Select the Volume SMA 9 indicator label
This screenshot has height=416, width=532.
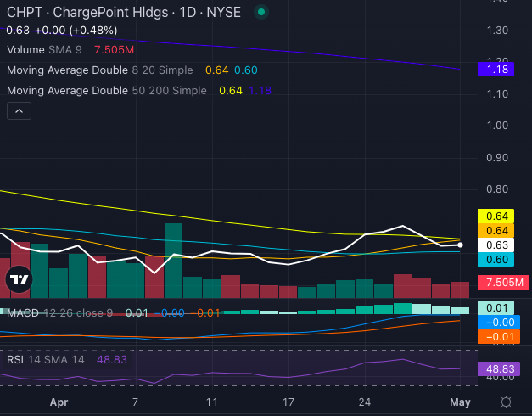pos(44,50)
